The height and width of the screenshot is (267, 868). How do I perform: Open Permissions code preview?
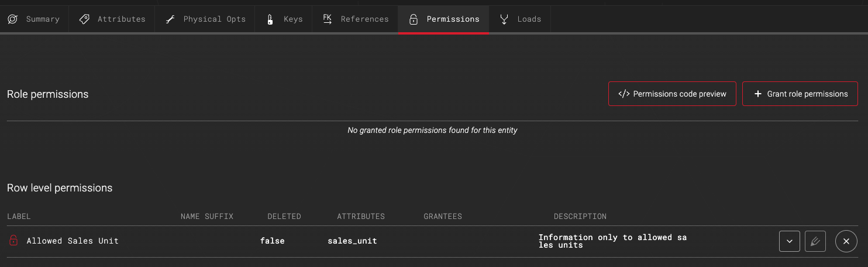(x=672, y=94)
